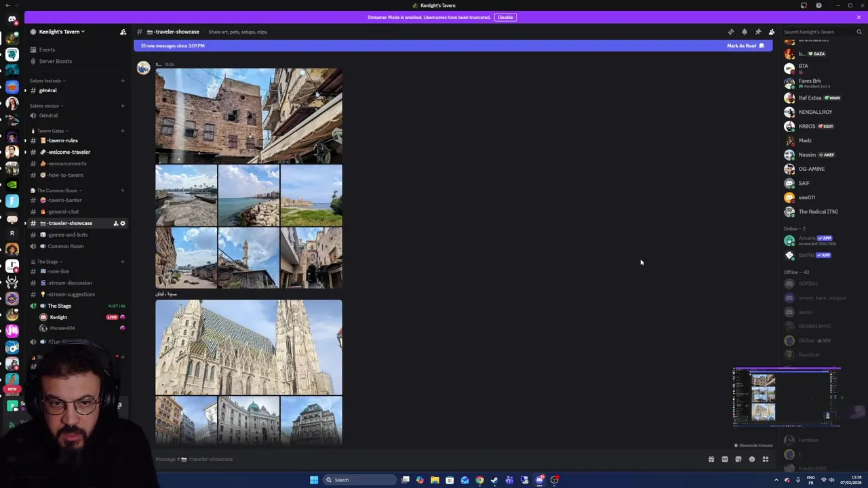Open the sticker picker icon
Screen dimensions: 868x488
[x=738, y=460]
